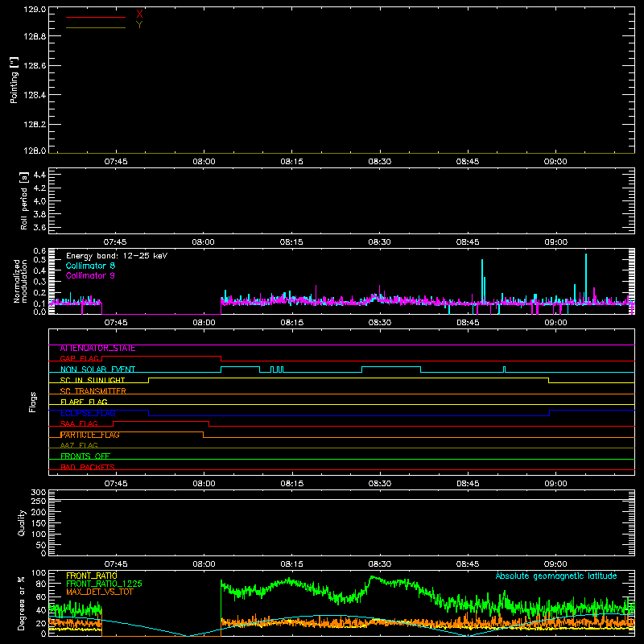This screenshot has height=644, width=644.
Task: Click the 4.4 roll period tick label
Action: (39, 175)
